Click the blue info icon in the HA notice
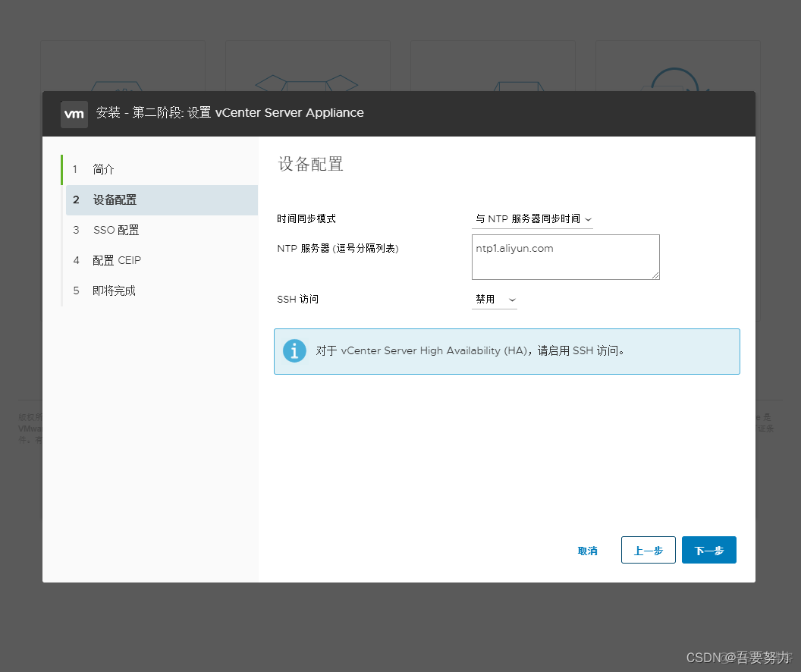The width and height of the screenshot is (801, 672). tap(294, 351)
